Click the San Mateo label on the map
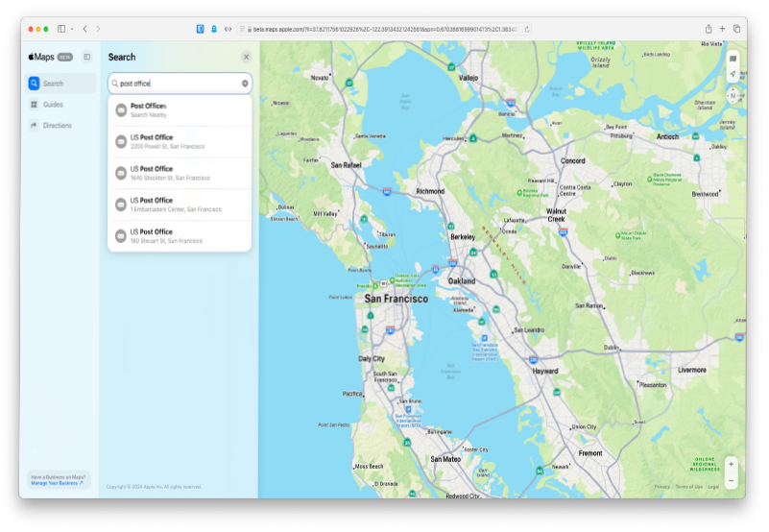 [x=445, y=459]
